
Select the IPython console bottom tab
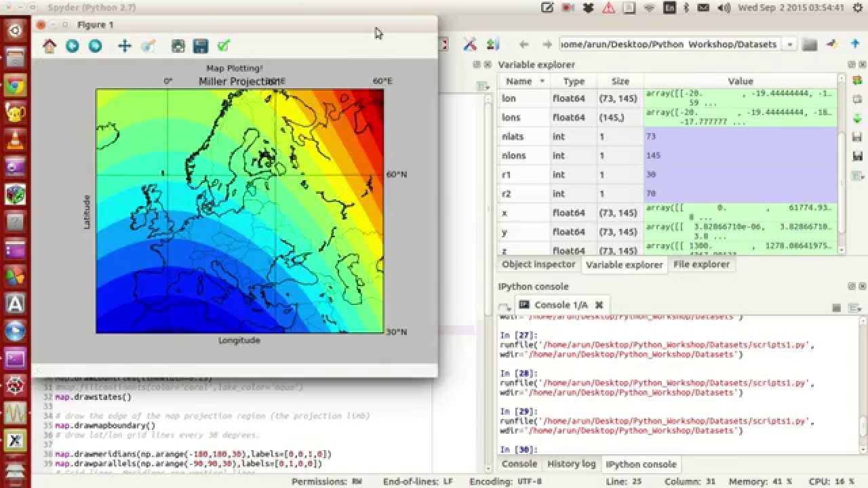coord(641,464)
